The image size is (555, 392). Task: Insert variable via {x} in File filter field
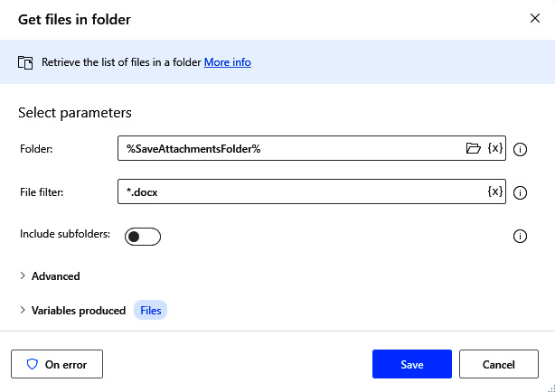point(495,191)
